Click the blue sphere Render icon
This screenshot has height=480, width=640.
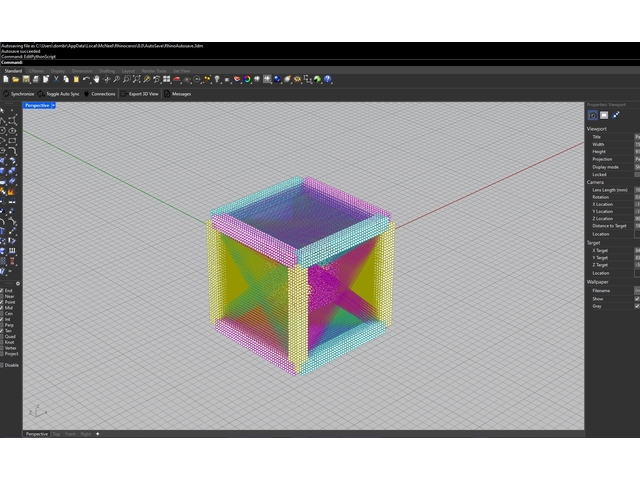coord(278,79)
